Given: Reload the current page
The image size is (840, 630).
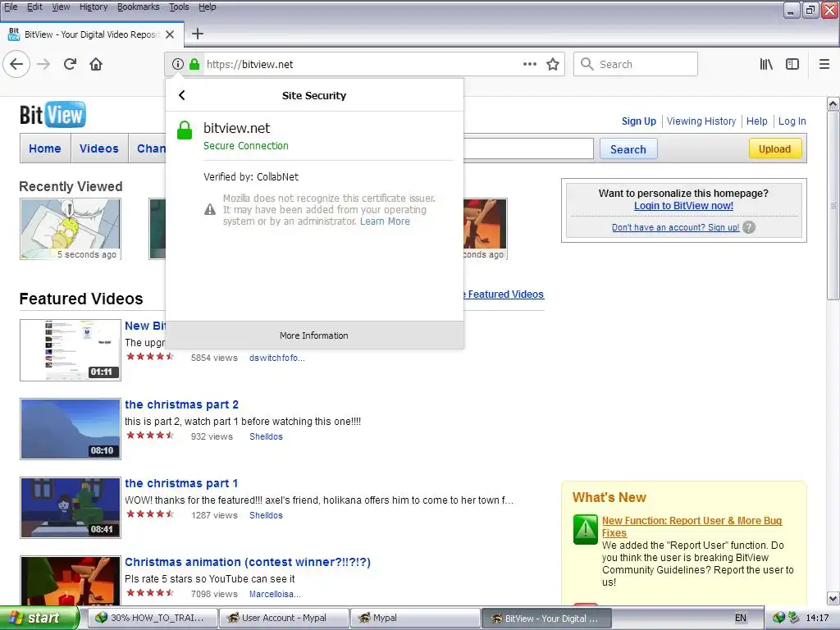Looking at the screenshot, I should (x=70, y=64).
